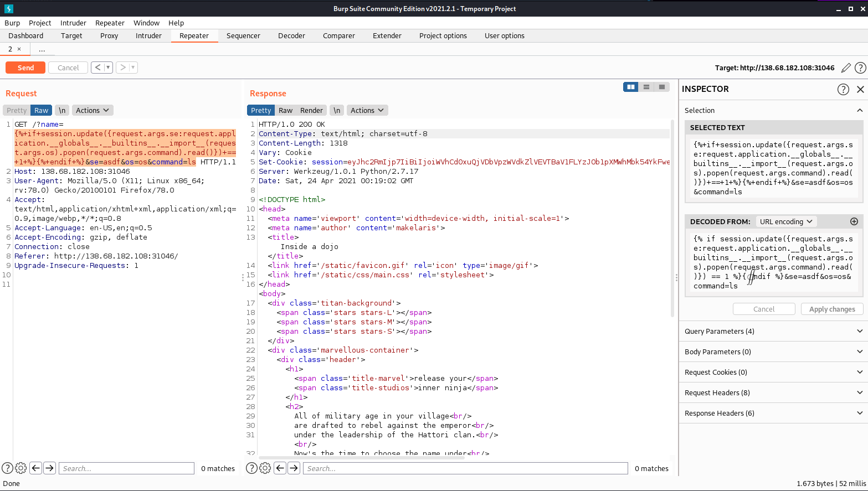Image resolution: width=868 pixels, height=491 pixels.
Task: Open Repeater help icon beside target
Action: [860, 68]
